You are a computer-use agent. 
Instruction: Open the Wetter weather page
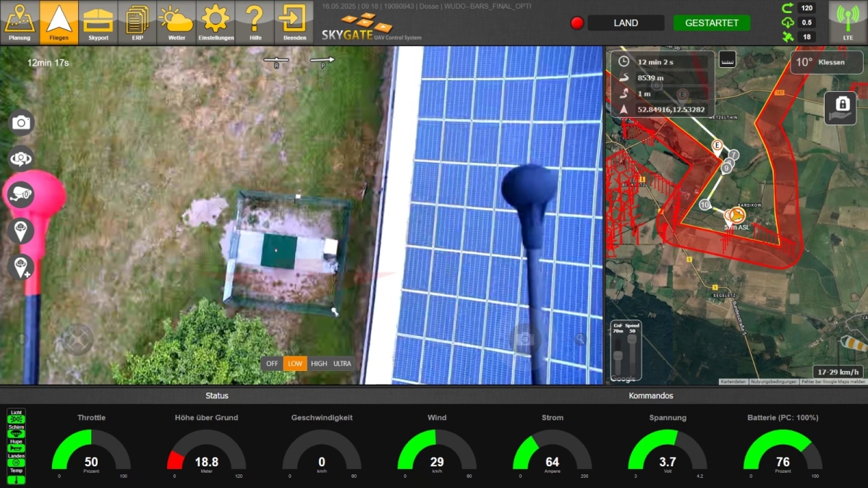[x=176, y=22]
